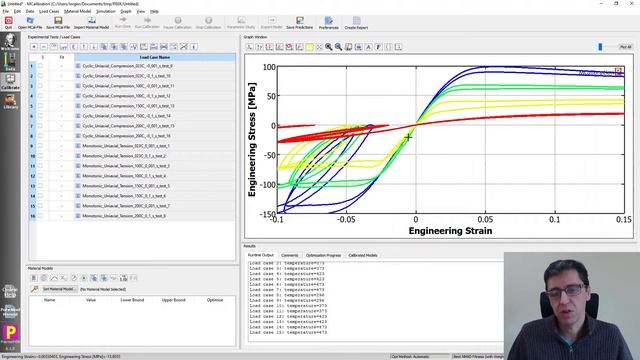Open the View menu
The image size is (640, 360).
pos(140,11)
